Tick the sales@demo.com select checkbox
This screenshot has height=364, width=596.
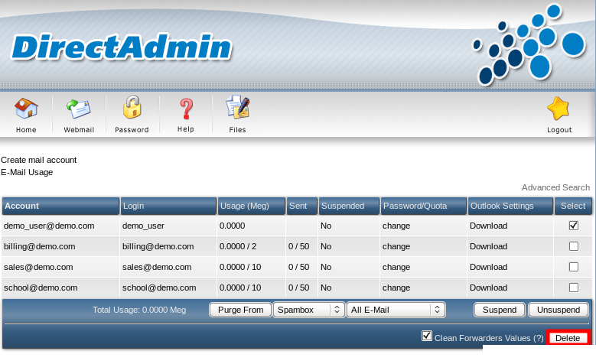pos(574,267)
